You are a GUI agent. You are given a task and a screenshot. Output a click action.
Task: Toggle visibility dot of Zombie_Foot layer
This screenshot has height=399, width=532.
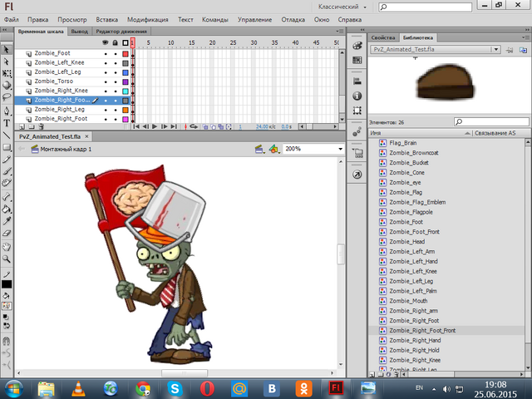[106, 53]
